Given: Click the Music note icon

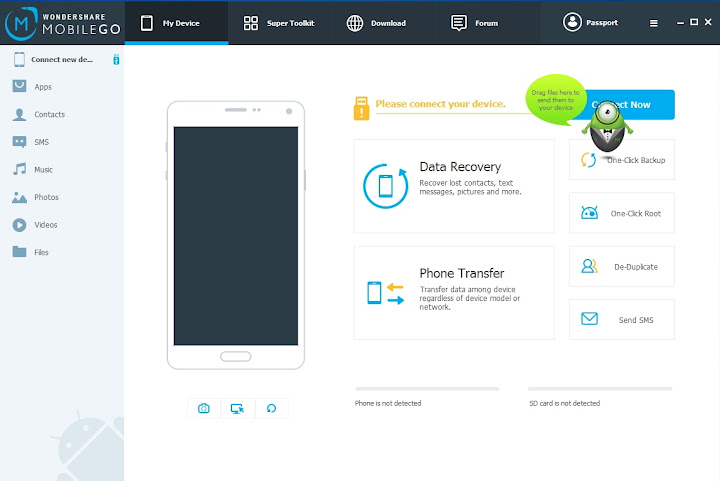Looking at the screenshot, I should [19, 169].
